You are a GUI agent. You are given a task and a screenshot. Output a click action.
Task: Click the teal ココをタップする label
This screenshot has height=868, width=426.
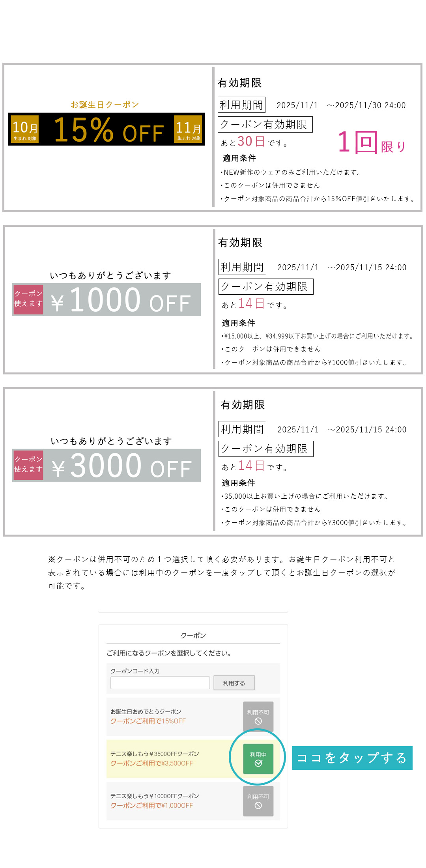pyautogui.click(x=352, y=758)
